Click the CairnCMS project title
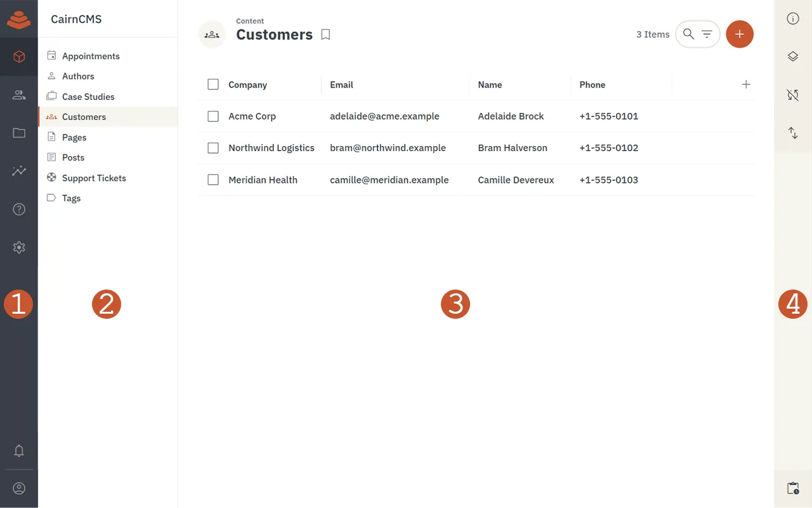The height and width of the screenshot is (508, 812). (76, 19)
